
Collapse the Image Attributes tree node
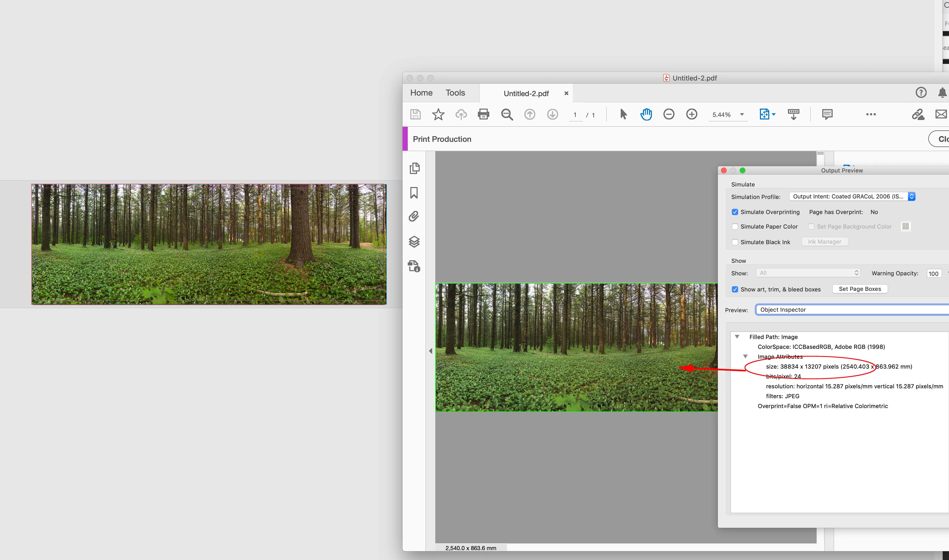pyautogui.click(x=745, y=356)
